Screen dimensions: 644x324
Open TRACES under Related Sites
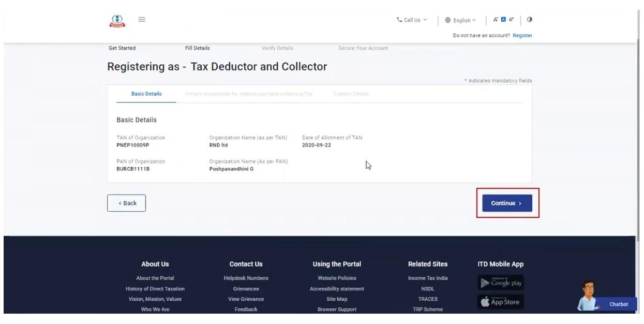[x=427, y=299]
